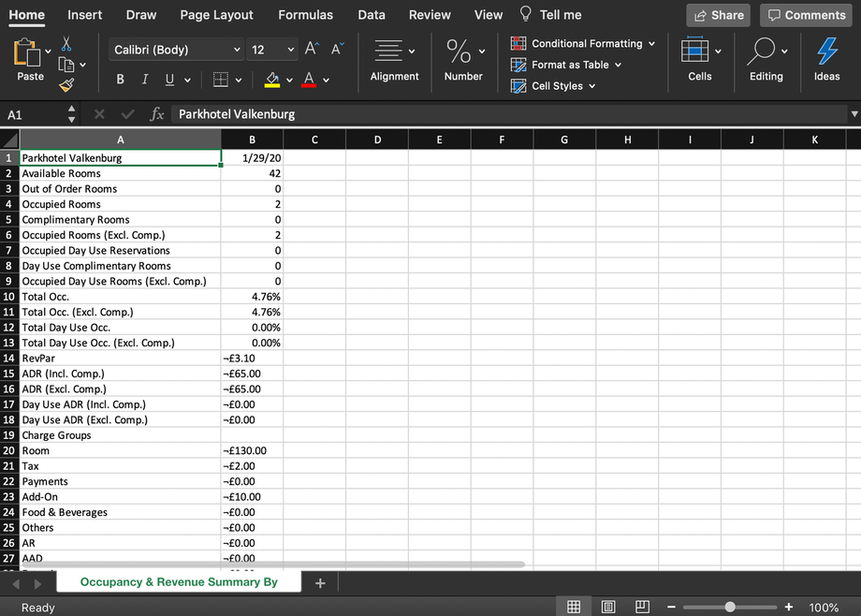
Task: Expand Copy options arrow
Action: [x=83, y=65]
